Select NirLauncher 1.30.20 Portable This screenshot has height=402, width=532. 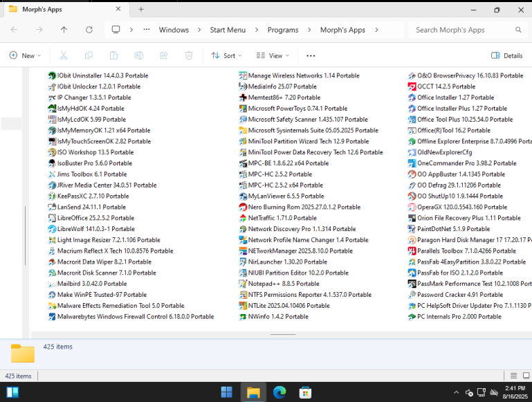pyautogui.click(x=284, y=262)
